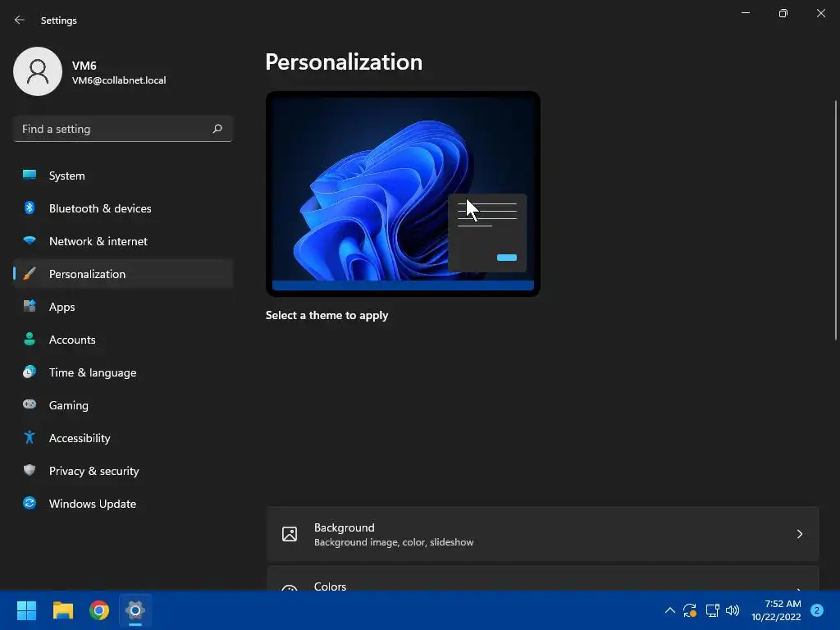Image resolution: width=840 pixels, height=630 pixels.
Task: Launch Google Chrome from taskbar
Action: point(99,610)
